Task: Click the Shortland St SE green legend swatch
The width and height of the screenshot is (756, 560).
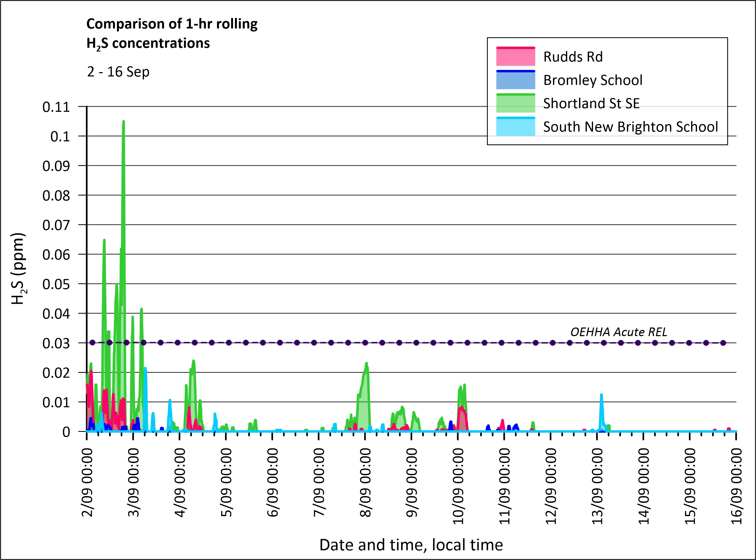Action: coord(516,103)
